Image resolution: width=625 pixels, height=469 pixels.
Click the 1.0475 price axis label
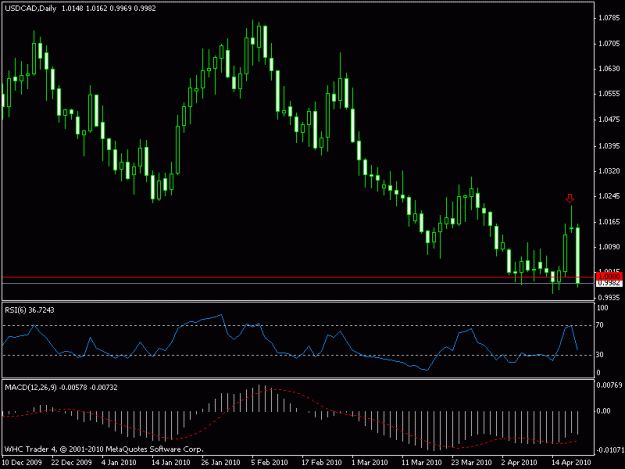[x=609, y=120]
